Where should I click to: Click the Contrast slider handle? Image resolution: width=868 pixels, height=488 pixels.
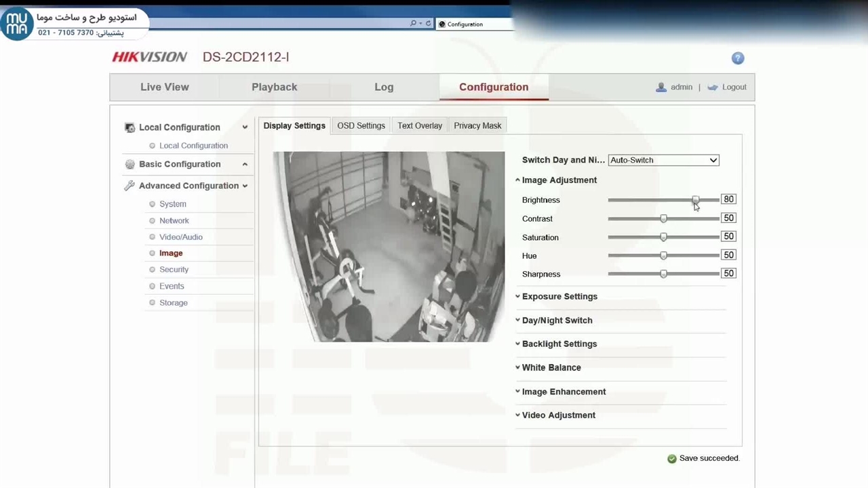(663, 218)
